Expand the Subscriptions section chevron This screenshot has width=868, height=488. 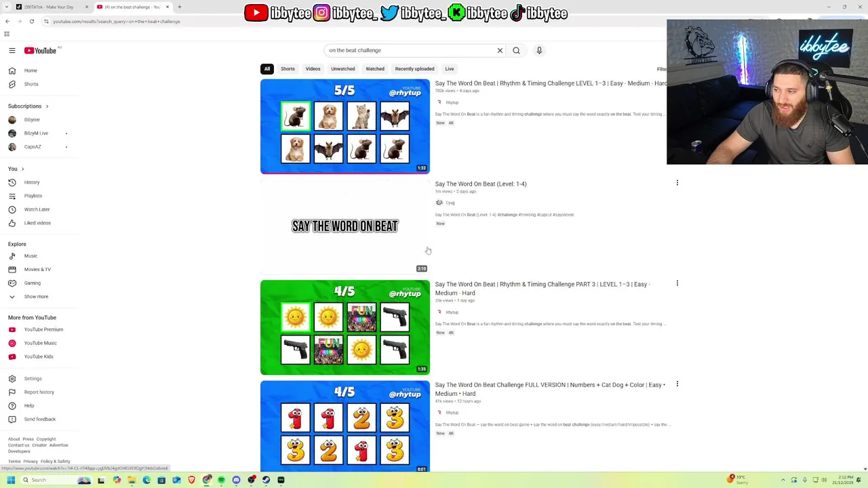click(x=47, y=106)
